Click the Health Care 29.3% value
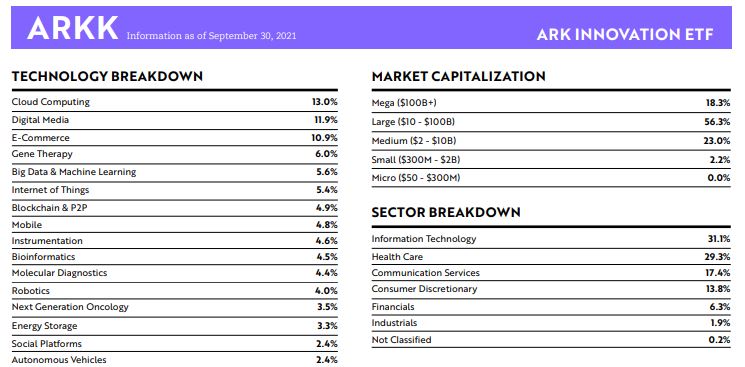Screen dimensions: 745x367 tap(718, 257)
